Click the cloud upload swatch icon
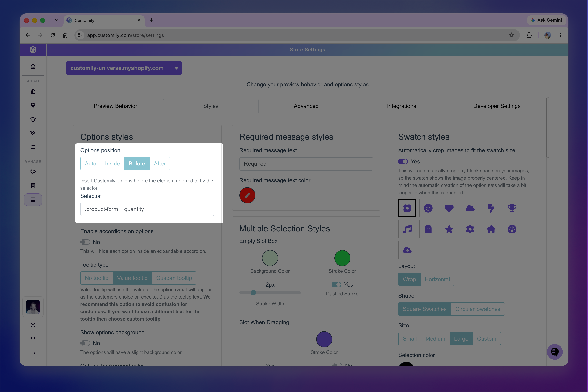Viewport: 588px width, 392px height. [407, 250]
